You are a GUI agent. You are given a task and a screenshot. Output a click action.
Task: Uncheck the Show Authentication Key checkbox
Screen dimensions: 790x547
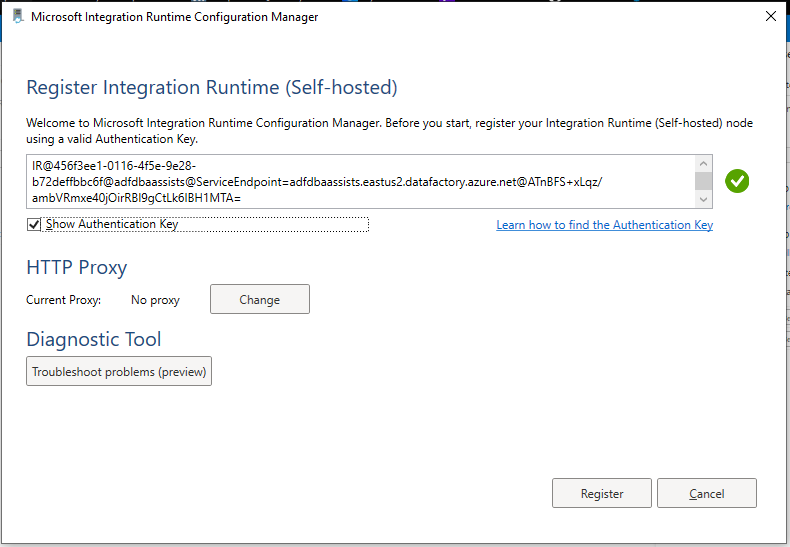tap(35, 225)
